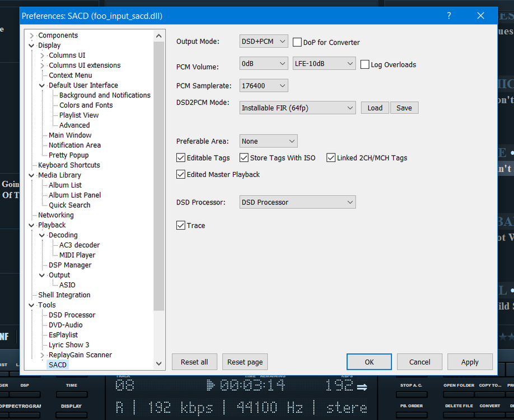This screenshot has width=514, height=420.
Task: Select DVD-Audio page
Action: click(66, 325)
